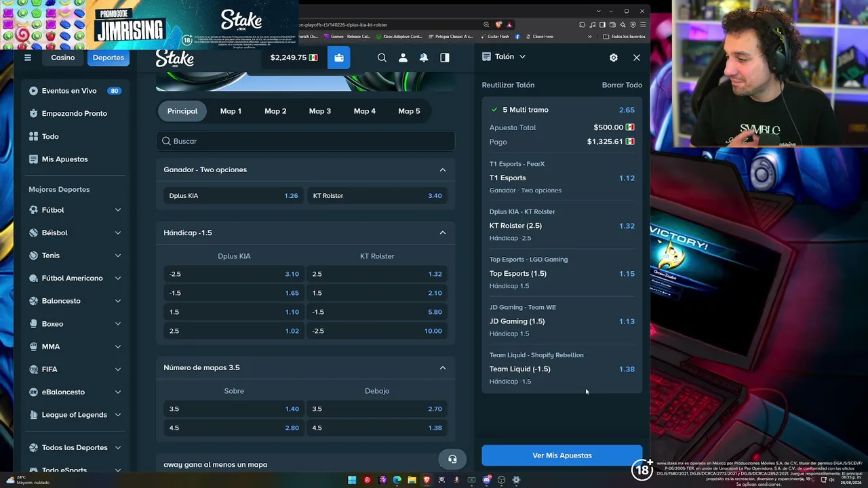Open OBS Studio from the taskbar
868x488 pixels.
coord(501,480)
